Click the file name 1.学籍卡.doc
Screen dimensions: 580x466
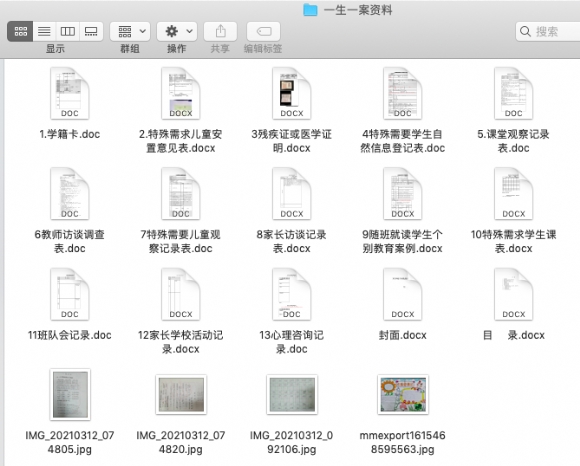[70, 134]
